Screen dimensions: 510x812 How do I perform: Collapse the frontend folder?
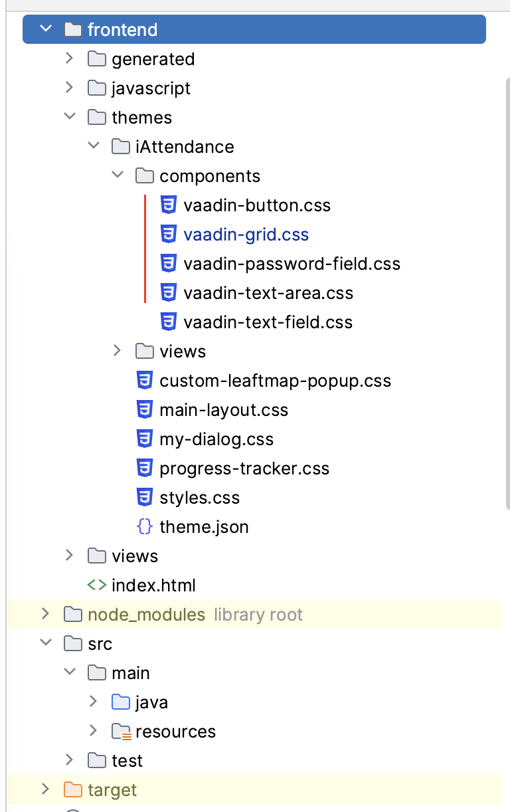pyautogui.click(x=45, y=30)
